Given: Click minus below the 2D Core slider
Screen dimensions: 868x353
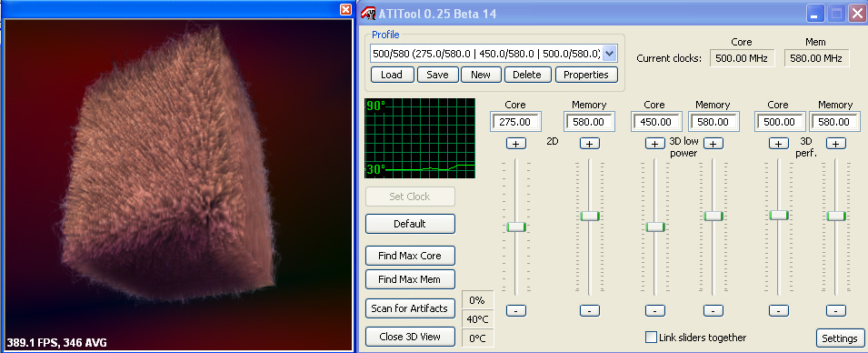Looking at the screenshot, I should click(x=516, y=310).
